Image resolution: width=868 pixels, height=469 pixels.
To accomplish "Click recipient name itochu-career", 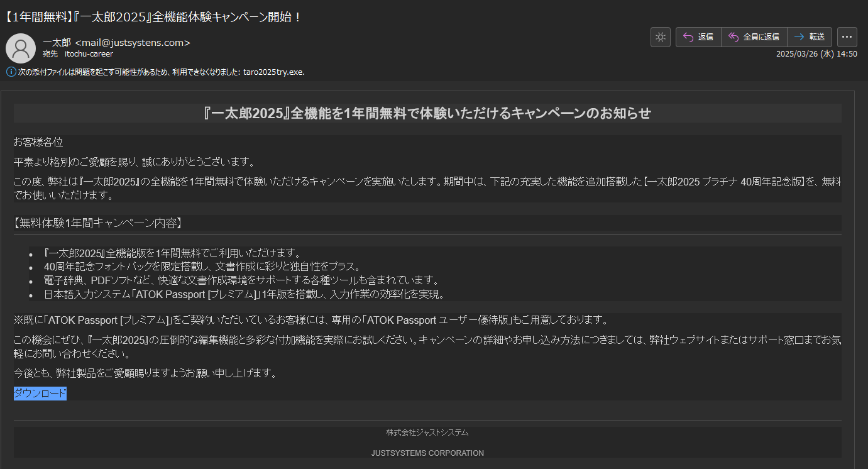I will tap(89, 54).
